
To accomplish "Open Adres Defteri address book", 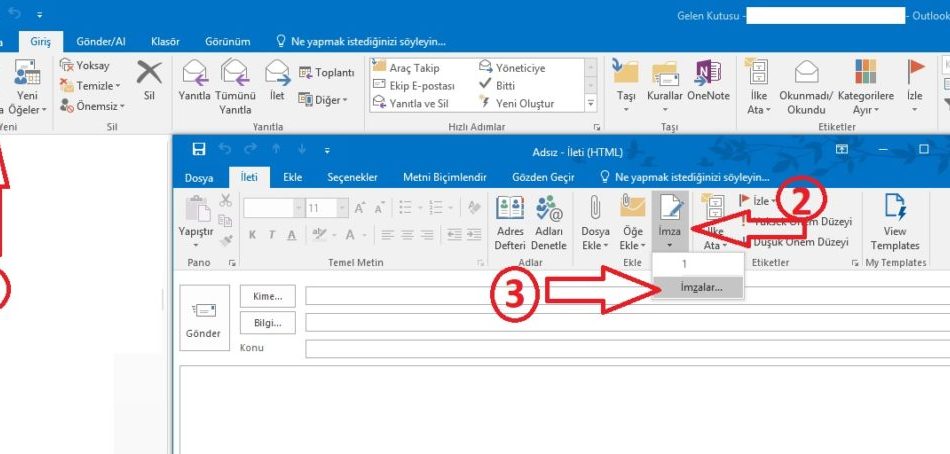I will pyautogui.click(x=510, y=220).
